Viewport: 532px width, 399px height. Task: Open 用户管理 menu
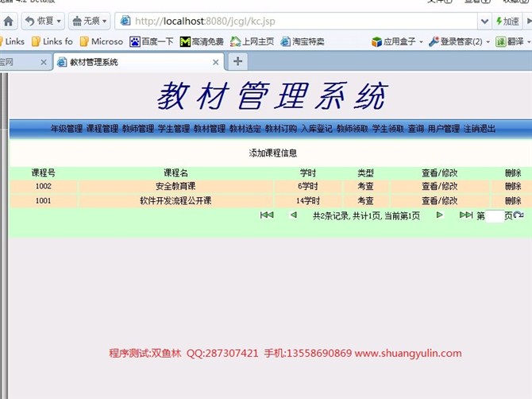[443, 128]
